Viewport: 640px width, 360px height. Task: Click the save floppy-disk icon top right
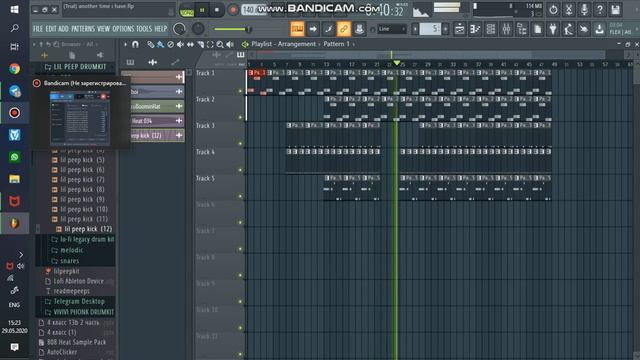[616, 9]
